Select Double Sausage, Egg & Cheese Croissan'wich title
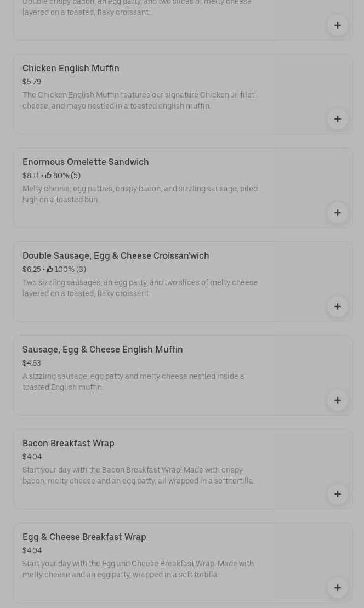 [116, 256]
